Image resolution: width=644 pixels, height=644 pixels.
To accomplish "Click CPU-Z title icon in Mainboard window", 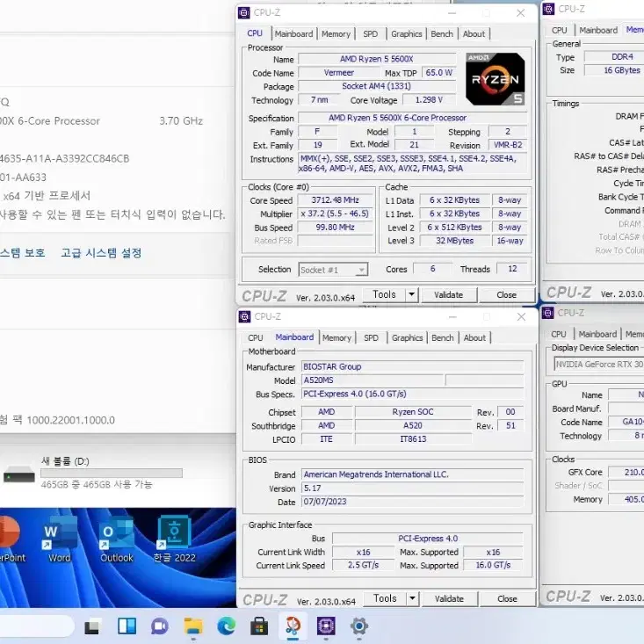I will [244, 316].
